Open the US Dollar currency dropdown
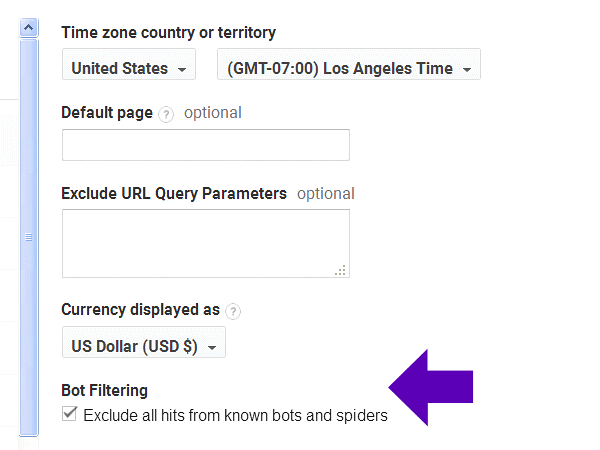This screenshot has height=450, width=600. [143, 346]
